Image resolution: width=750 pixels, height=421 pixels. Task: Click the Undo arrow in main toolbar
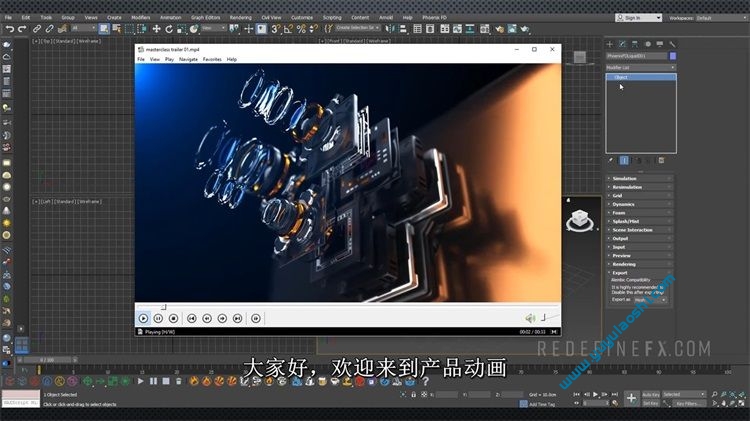coord(9,29)
